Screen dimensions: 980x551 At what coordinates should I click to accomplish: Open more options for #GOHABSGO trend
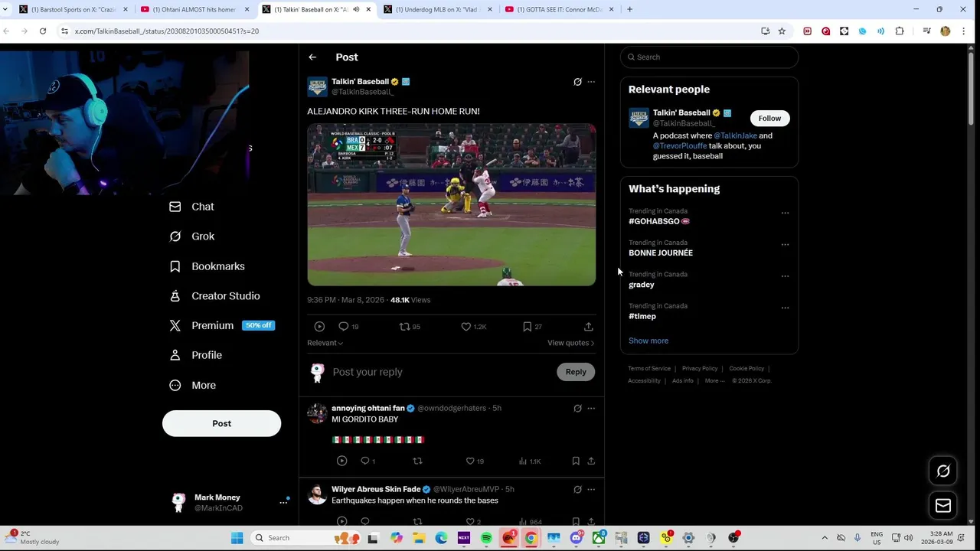[785, 214]
